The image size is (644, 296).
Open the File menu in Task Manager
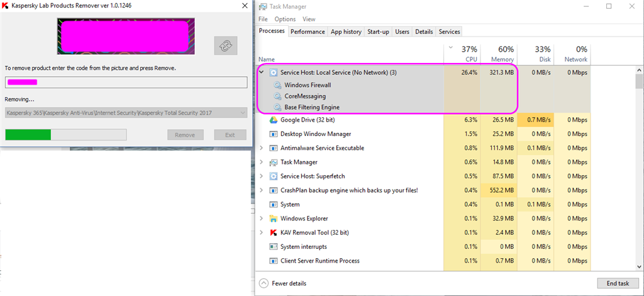pos(264,19)
